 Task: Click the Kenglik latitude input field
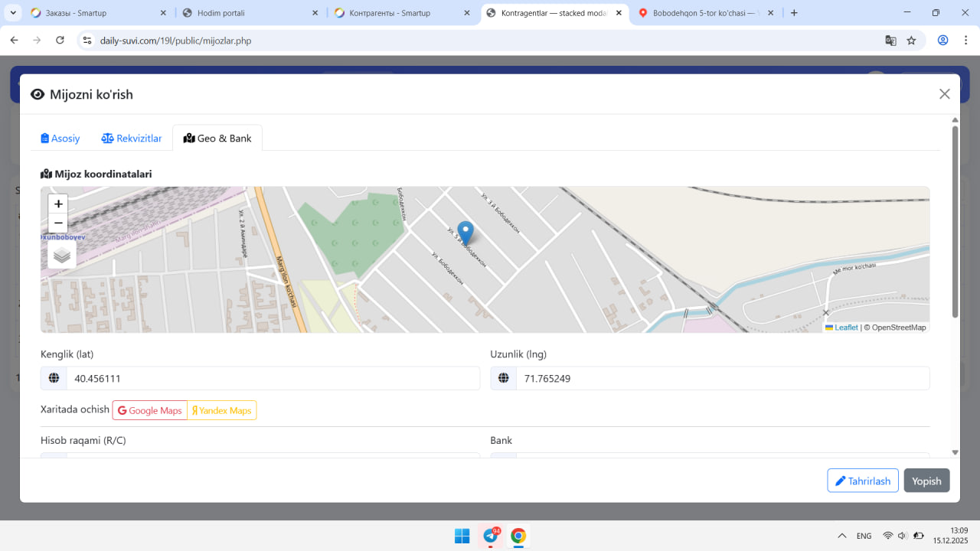[273, 378]
